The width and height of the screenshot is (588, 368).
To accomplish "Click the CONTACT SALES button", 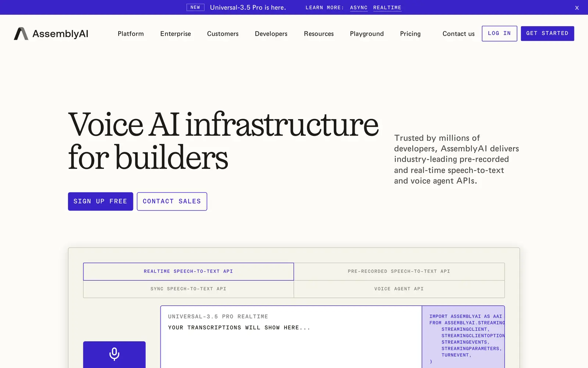I will 172,201.
